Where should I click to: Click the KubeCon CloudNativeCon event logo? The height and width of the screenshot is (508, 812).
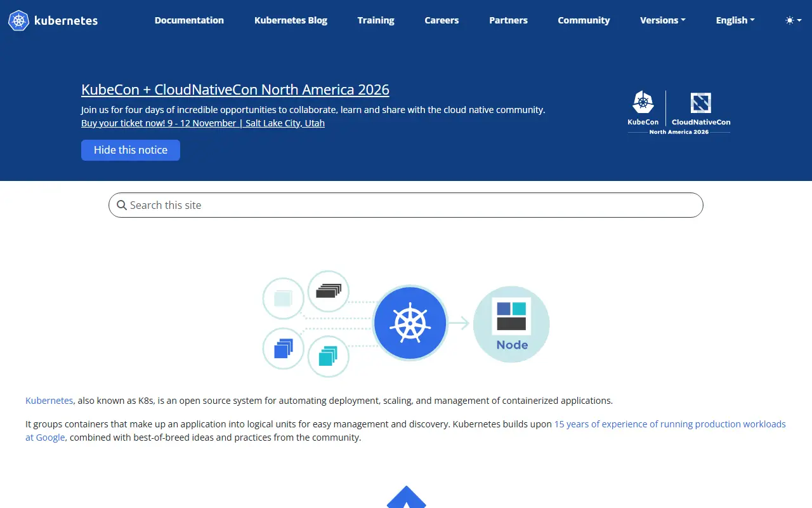pyautogui.click(x=679, y=112)
